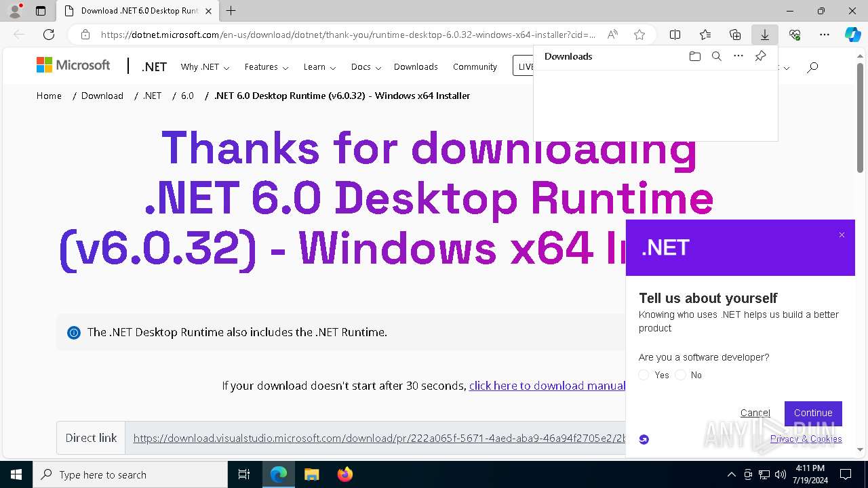Open File Explorer from the taskbar

click(311, 474)
